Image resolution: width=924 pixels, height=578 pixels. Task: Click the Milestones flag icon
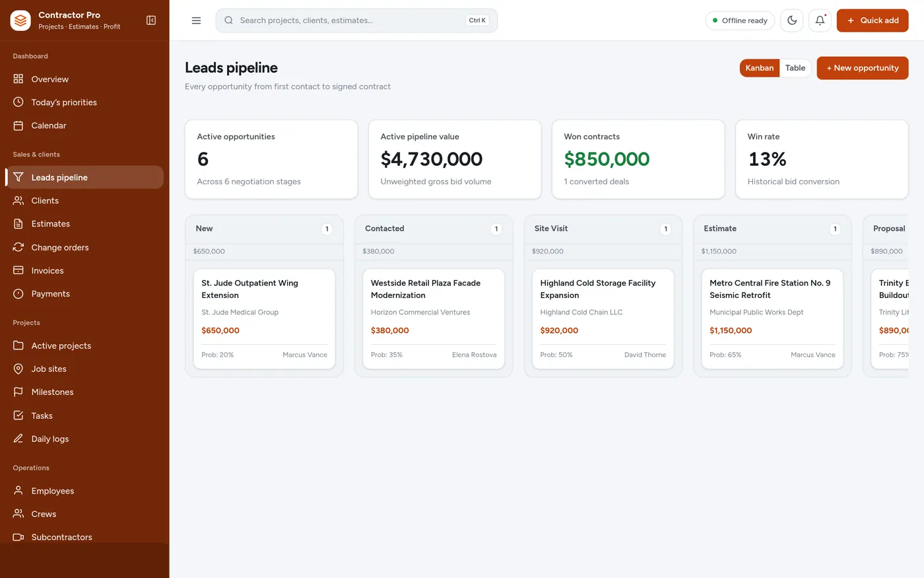tap(18, 392)
